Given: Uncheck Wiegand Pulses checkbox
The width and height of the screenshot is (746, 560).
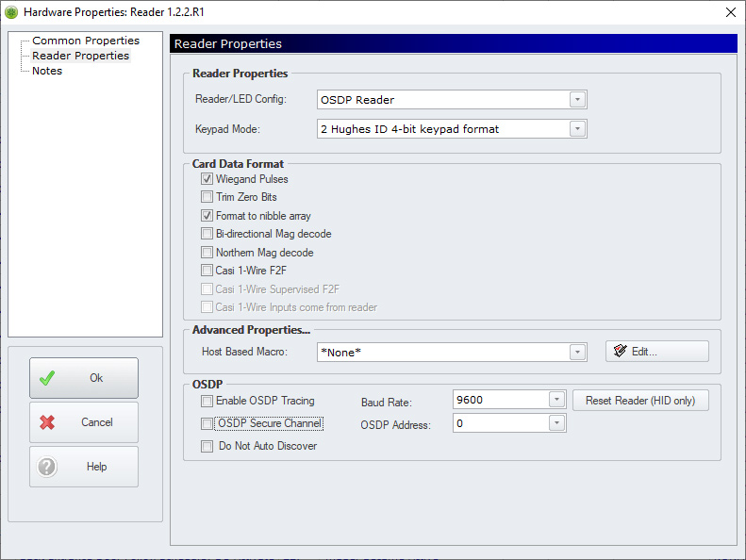Looking at the screenshot, I should click(x=207, y=179).
